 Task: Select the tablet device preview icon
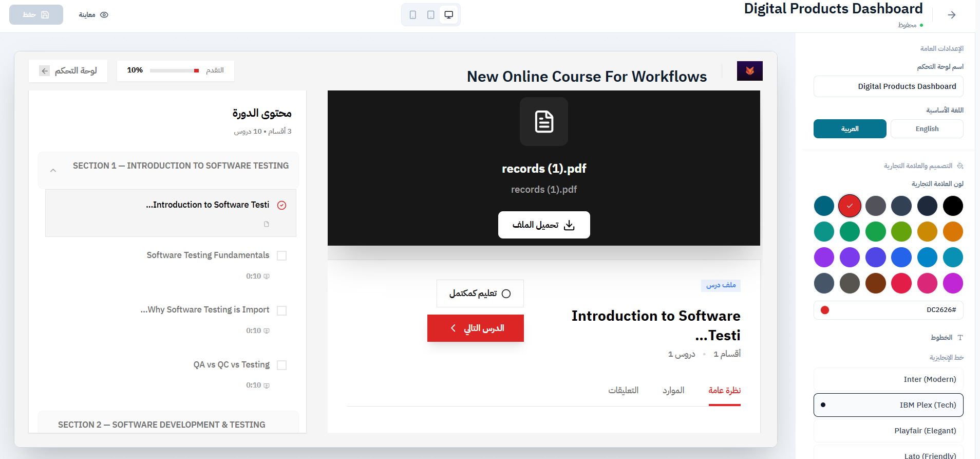431,15
